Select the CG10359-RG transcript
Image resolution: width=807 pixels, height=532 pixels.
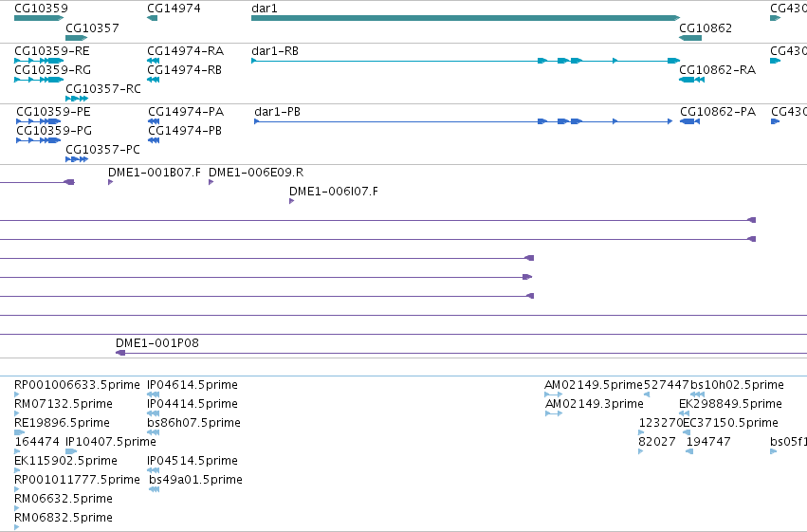point(39,80)
